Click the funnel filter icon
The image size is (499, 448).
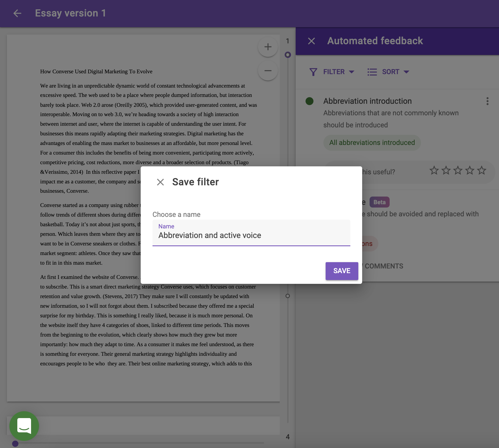(313, 72)
